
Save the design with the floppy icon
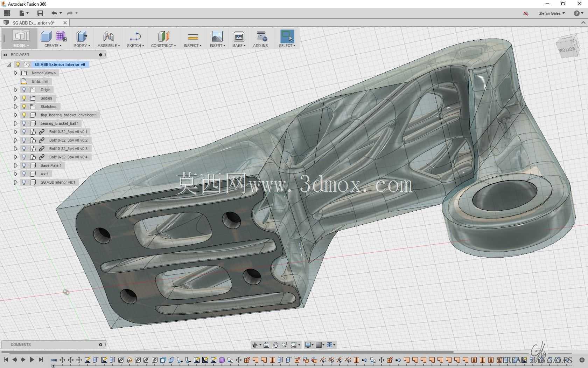coord(40,13)
